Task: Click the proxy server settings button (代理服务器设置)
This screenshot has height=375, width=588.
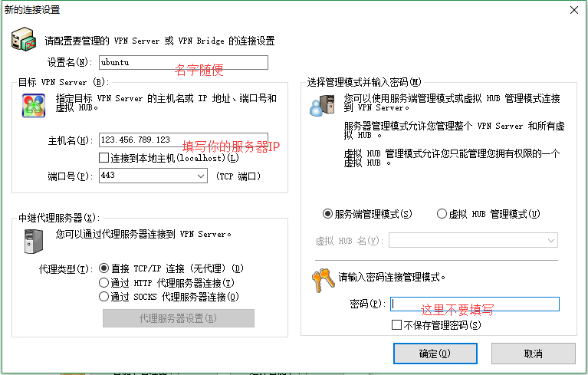Action: tap(179, 318)
